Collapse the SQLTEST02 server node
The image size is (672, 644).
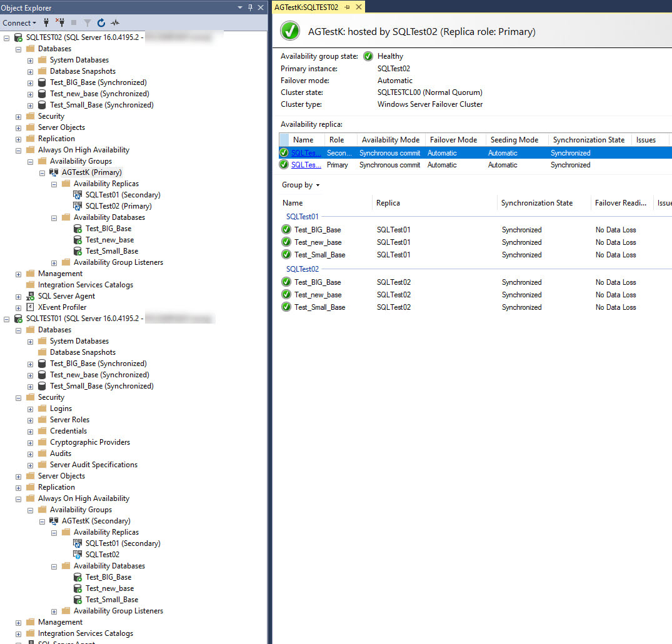(x=6, y=38)
